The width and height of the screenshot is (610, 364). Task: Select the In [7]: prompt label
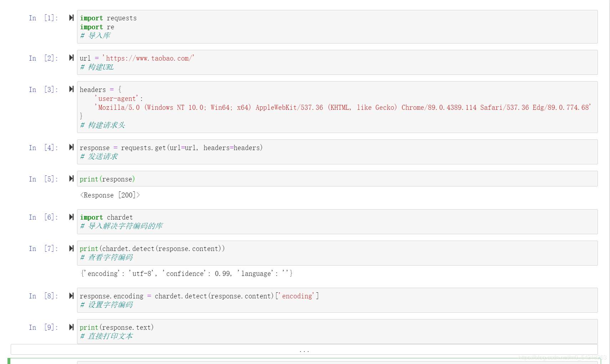(43, 248)
